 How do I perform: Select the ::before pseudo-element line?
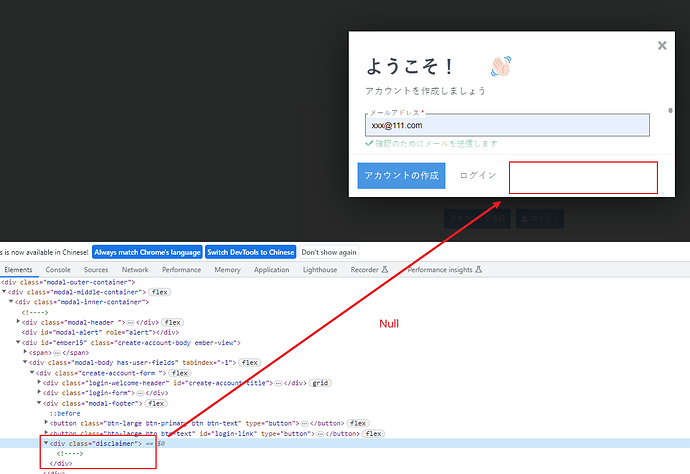point(65,413)
